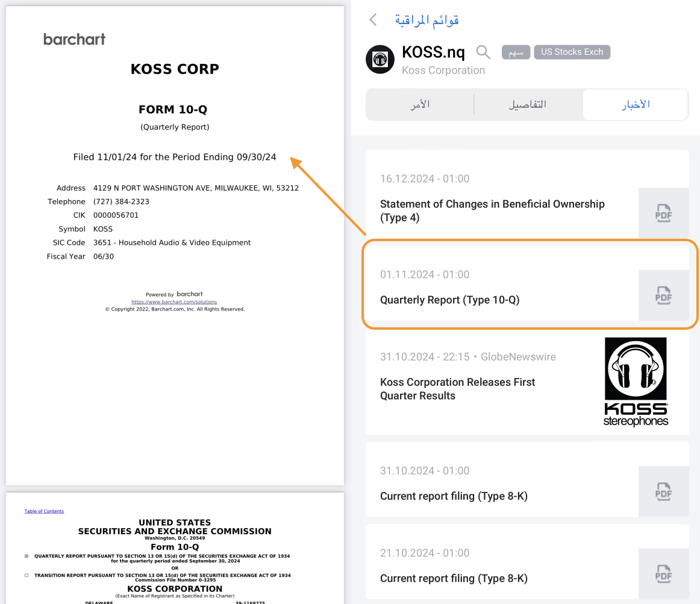Follow the Table of Contents link
Screen dimensions: 700x604
click(x=44, y=511)
